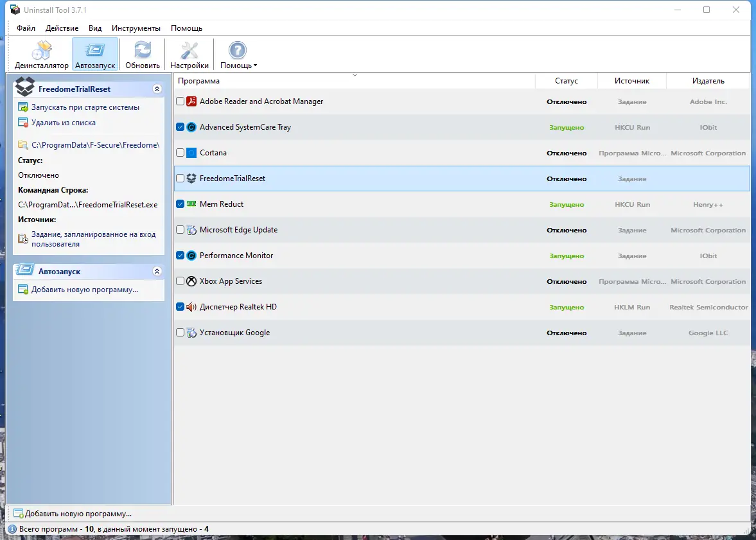Select the Xbox App Services row name

[231, 281]
